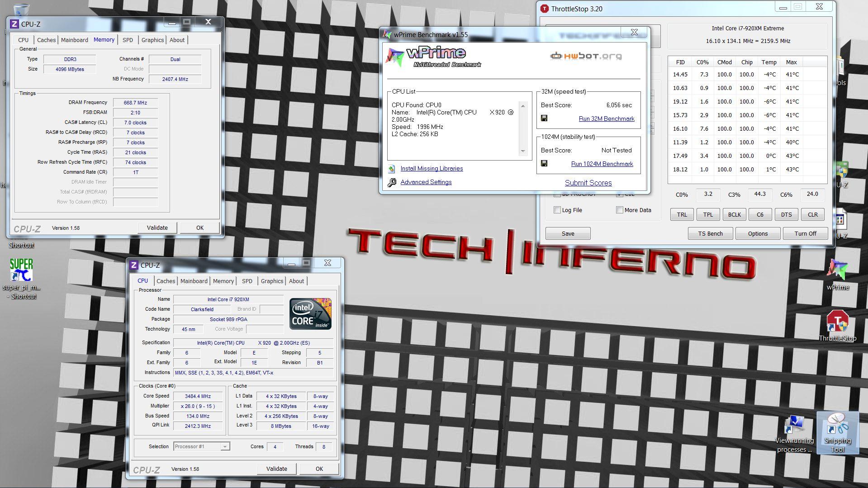Image resolution: width=868 pixels, height=488 pixels.
Task: Click the Install Missing Libraries icon
Action: coord(392,169)
